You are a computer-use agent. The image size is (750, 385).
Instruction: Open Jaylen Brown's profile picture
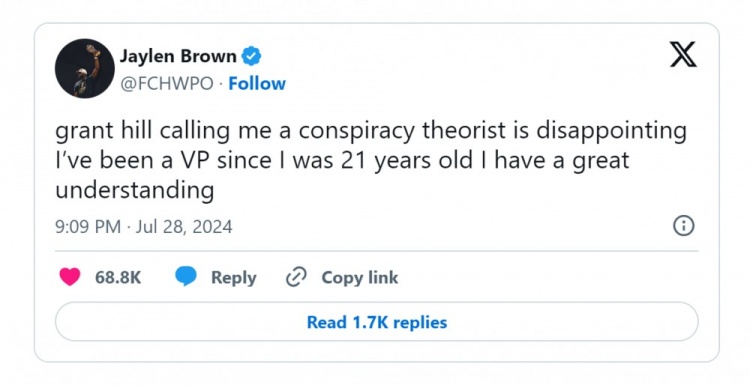pos(85,68)
